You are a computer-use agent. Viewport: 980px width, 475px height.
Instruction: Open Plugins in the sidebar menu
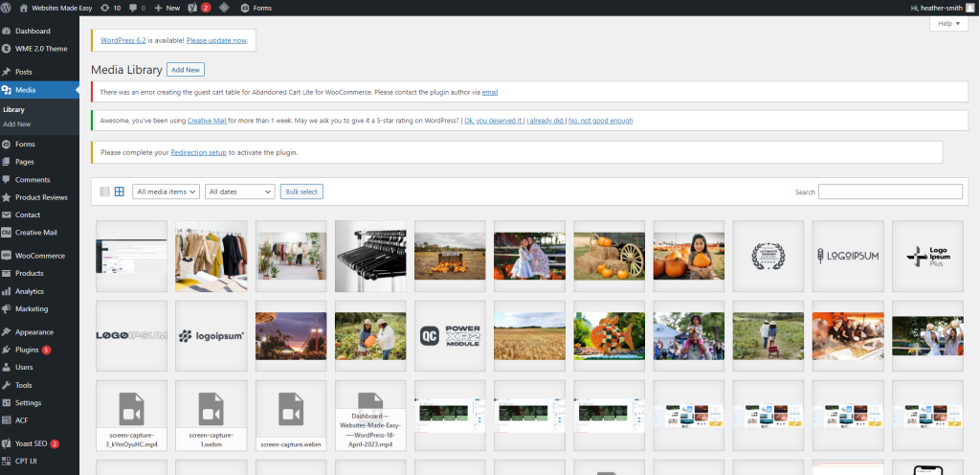29,350
